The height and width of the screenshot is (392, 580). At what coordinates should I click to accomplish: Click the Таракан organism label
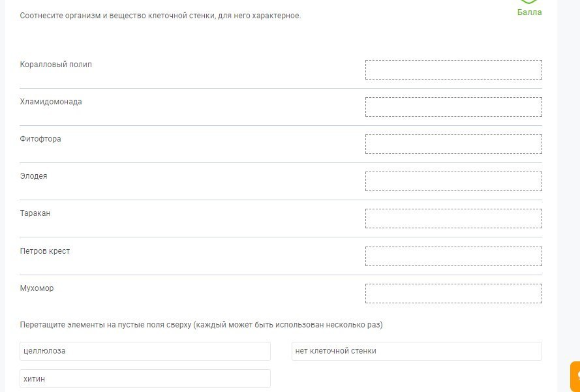click(35, 213)
